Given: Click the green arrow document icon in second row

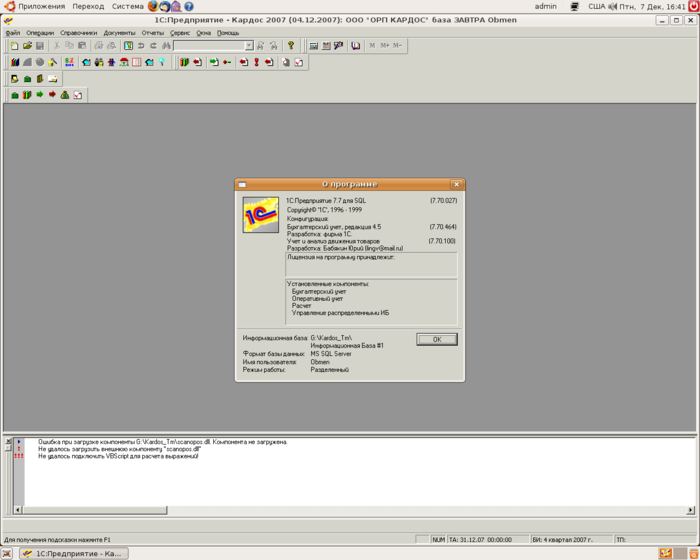Looking at the screenshot, I should (214, 62).
